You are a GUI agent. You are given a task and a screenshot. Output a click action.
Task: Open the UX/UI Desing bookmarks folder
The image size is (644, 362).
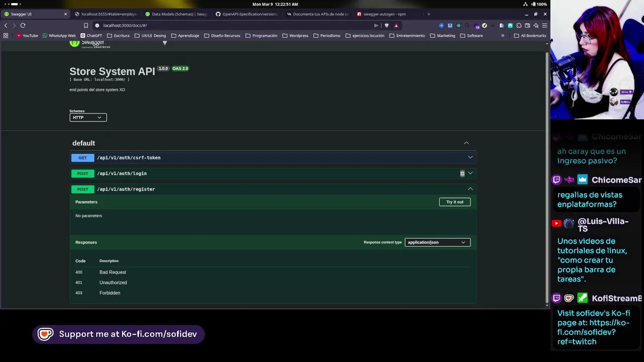(150, 36)
